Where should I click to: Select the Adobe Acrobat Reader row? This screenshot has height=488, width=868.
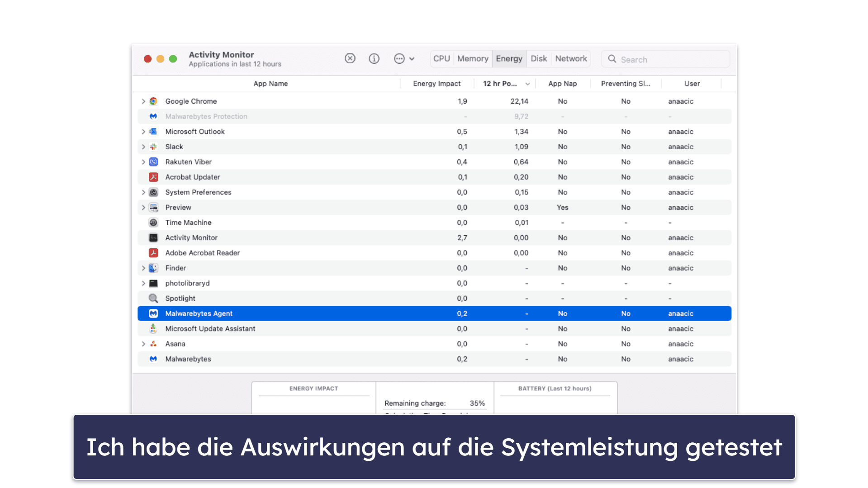434,253
